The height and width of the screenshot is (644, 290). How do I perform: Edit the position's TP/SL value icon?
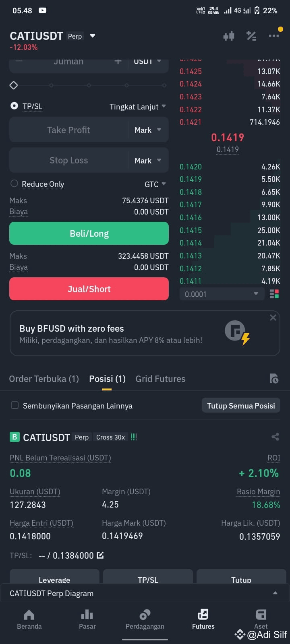coord(100,555)
